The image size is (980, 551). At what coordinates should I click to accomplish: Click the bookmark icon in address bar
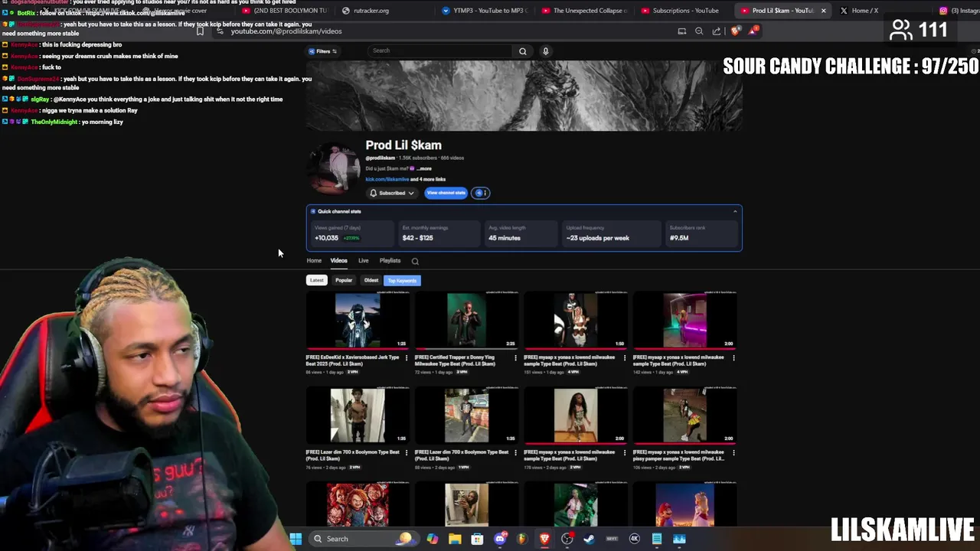coord(200,31)
